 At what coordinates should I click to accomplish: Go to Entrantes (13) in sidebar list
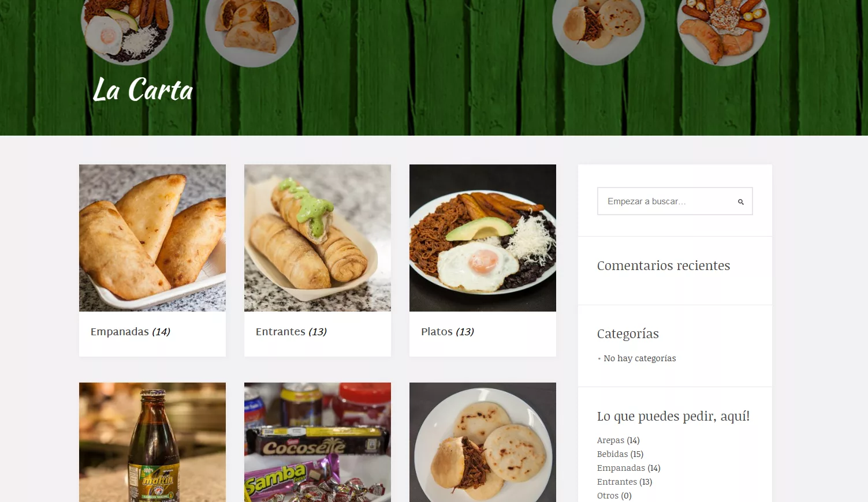tap(625, 482)
